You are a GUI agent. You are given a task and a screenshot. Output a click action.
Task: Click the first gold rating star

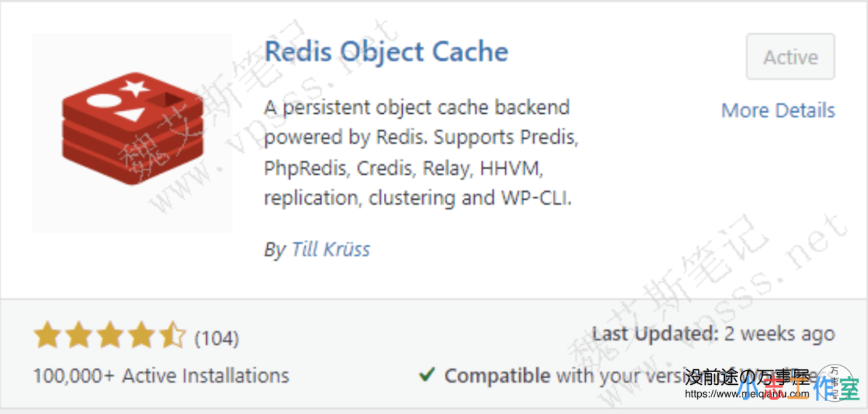coord(47,335)
